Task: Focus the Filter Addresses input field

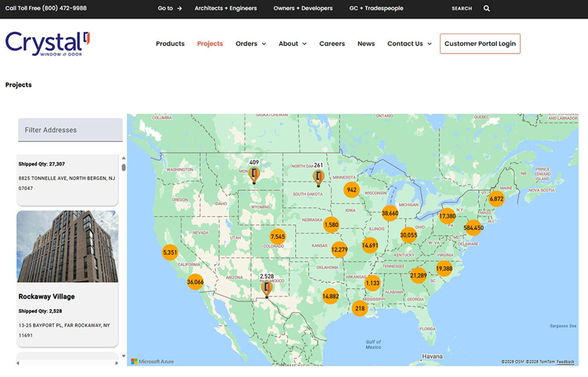Action: [71, 130]
